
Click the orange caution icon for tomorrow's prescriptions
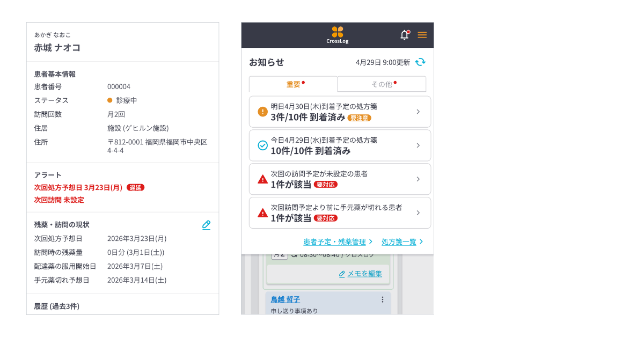pyautogui.click(x=262, y=112)
